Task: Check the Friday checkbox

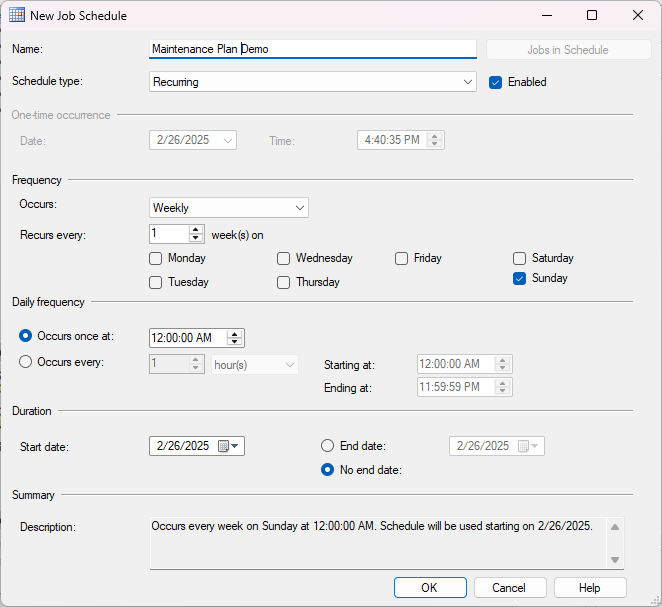Action: [402, 258]
